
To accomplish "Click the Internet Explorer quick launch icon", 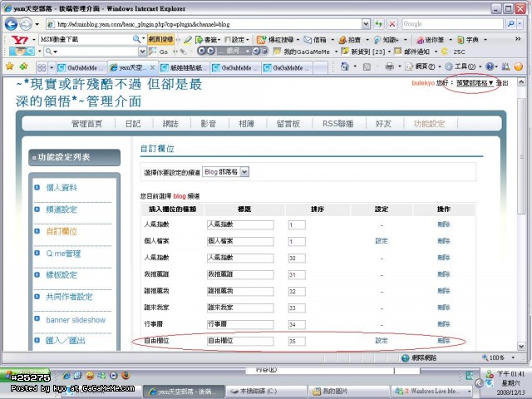I will click(66, 376).
